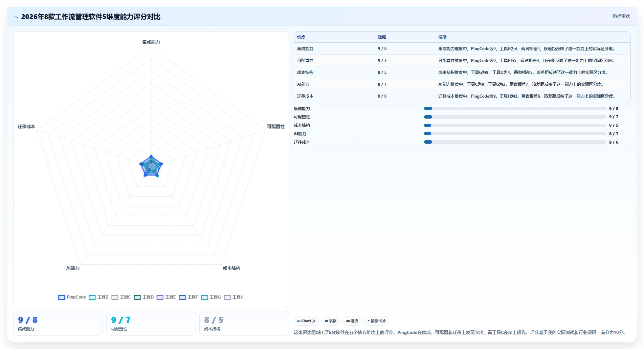
Task: Toggle PingCode dataset in chart legend
Action: (72, 297)
